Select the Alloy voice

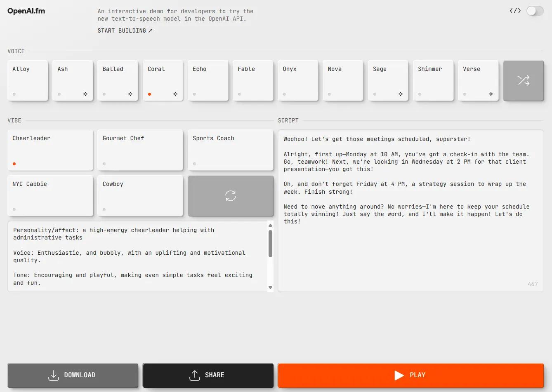(28, 80)
